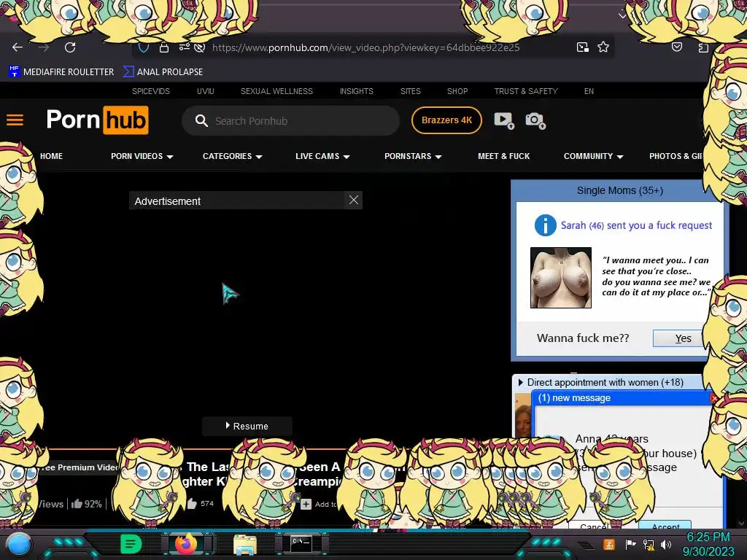This screenshot has height=560, width=747.
Task: Save the page to Pocket
Action: pyautogui.click(x=676, y=47)
